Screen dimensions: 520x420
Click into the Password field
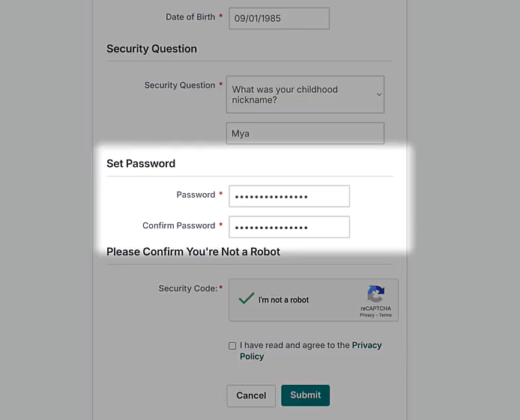(289, 196)
